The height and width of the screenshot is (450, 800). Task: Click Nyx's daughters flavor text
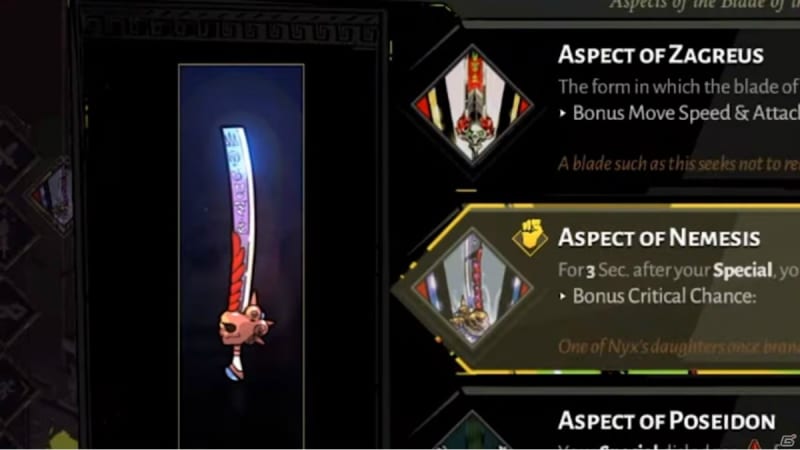tap(679, 346)
